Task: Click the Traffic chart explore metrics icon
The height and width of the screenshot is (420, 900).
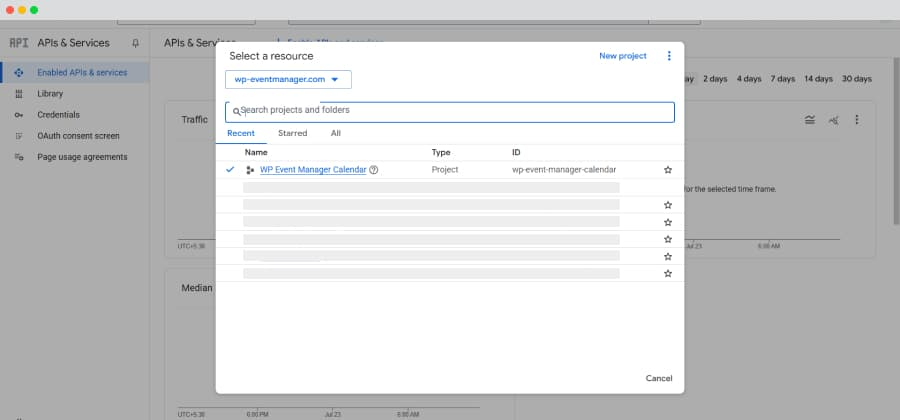Action: (833, 119)
